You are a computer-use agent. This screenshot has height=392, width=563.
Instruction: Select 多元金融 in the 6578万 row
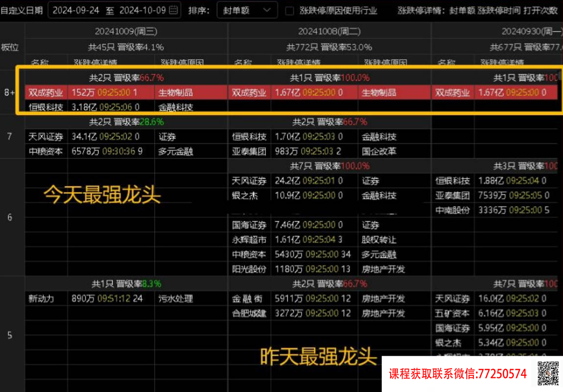point(176,152)
